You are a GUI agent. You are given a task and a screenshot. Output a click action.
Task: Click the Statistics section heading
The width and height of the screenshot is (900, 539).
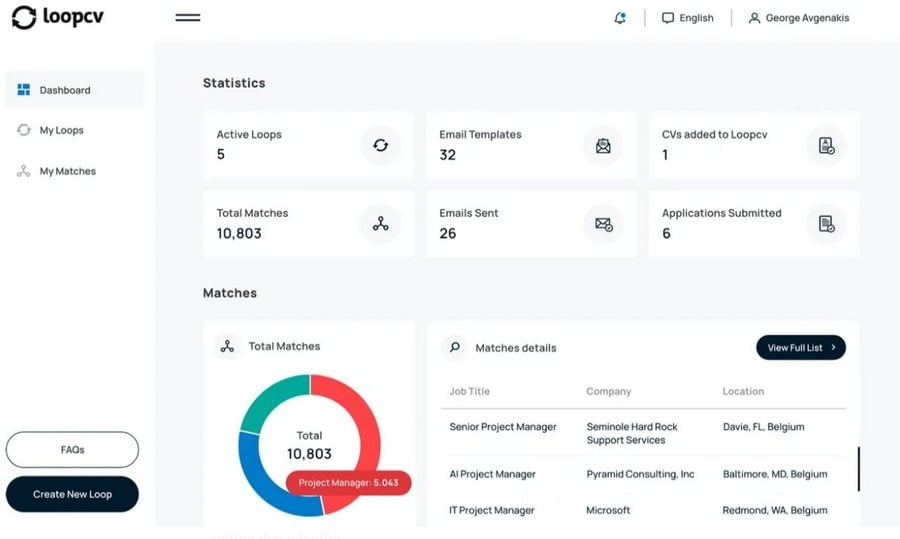point(234,83)
